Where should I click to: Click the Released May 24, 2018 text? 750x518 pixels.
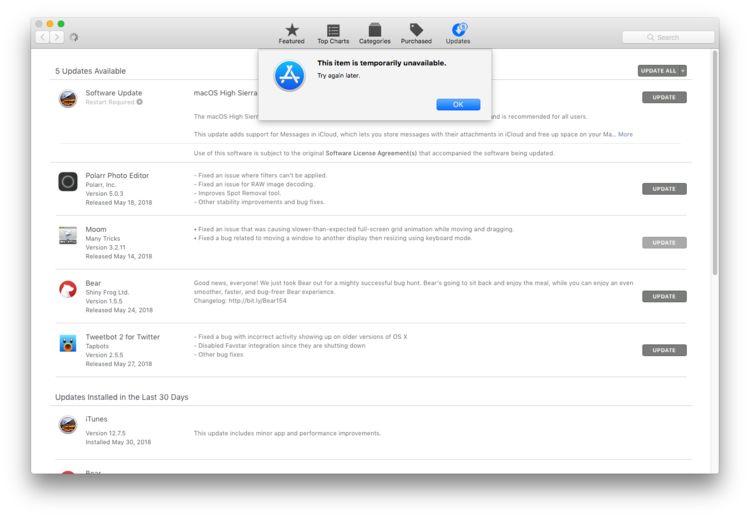pos(119,310)
